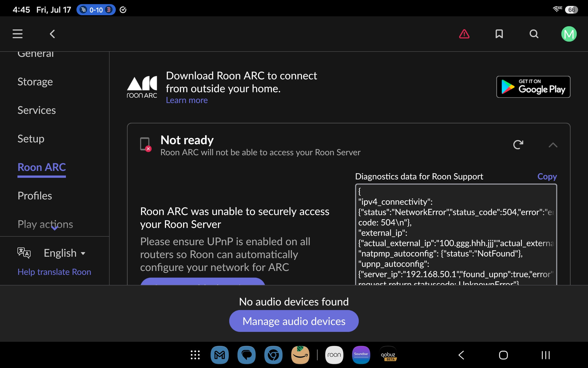Open the Amazon app in the taskbar
Screen dimensions: 588x368
[300, 355]
